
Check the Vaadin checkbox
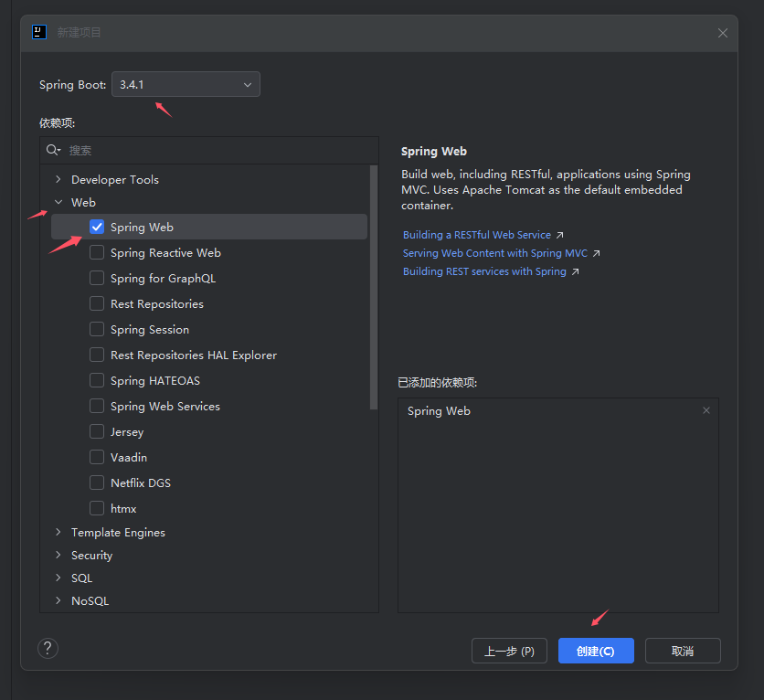(x=97, y=457)
